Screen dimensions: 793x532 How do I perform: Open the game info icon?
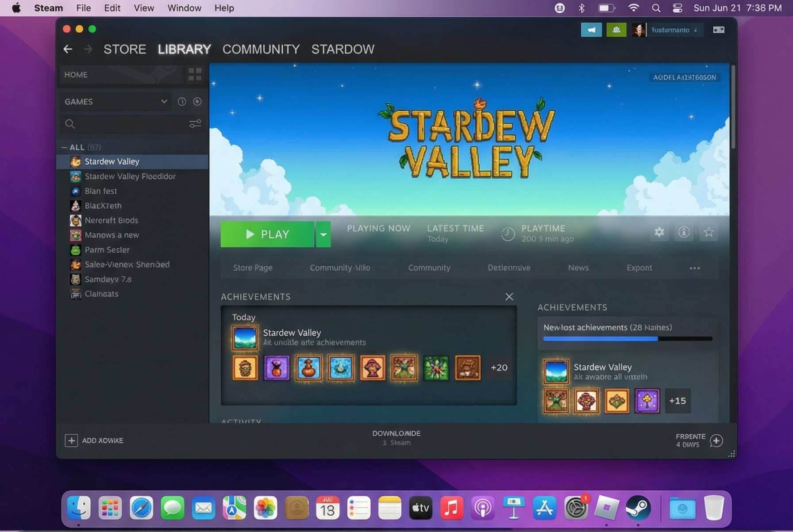[x=684, y=232]
